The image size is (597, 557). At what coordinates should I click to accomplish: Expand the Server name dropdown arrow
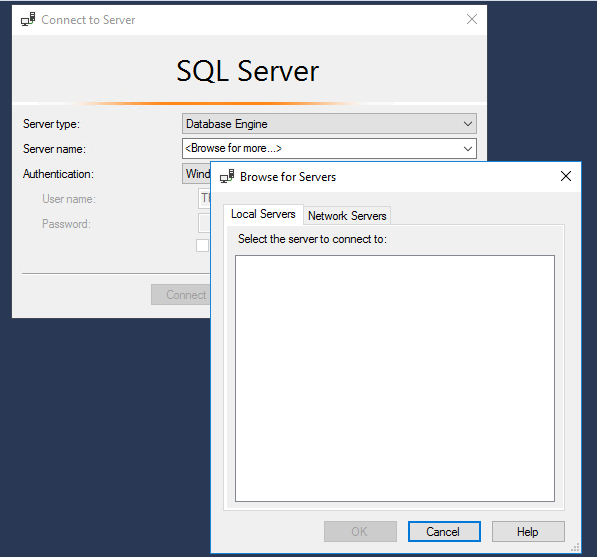click(x=468, y=148)
